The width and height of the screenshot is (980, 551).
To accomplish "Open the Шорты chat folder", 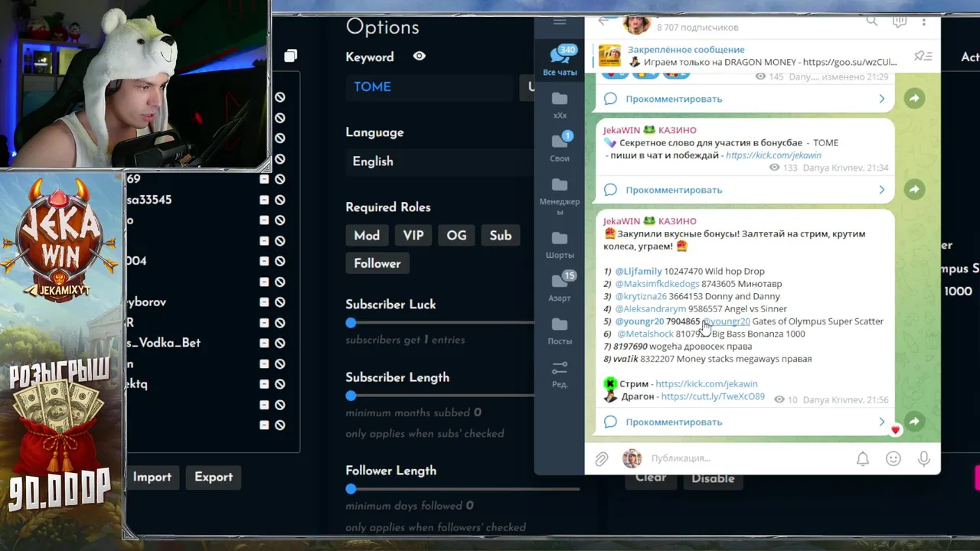I will tap(560, 245).
